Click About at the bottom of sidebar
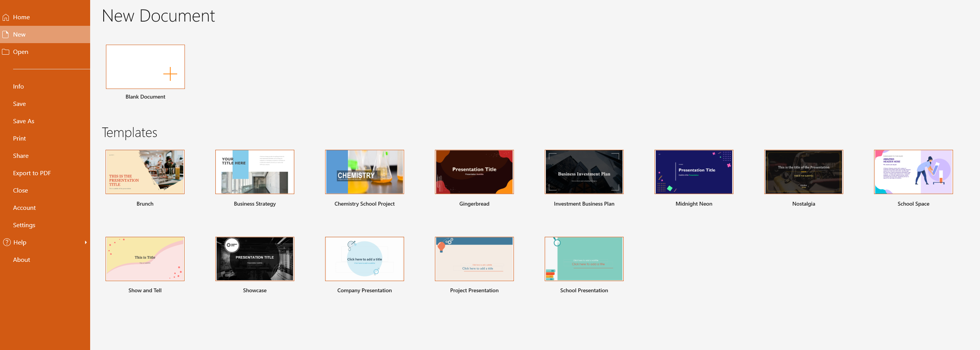 [x=21, y=260]
